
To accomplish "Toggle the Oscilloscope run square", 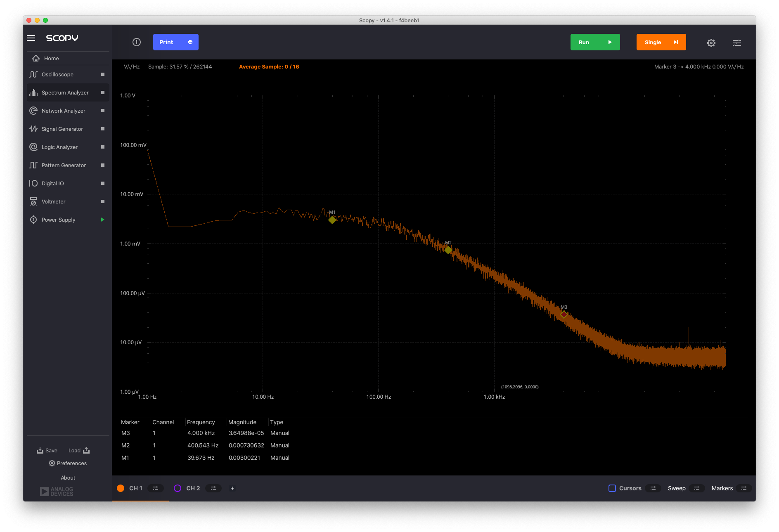I will click(103, 74).
